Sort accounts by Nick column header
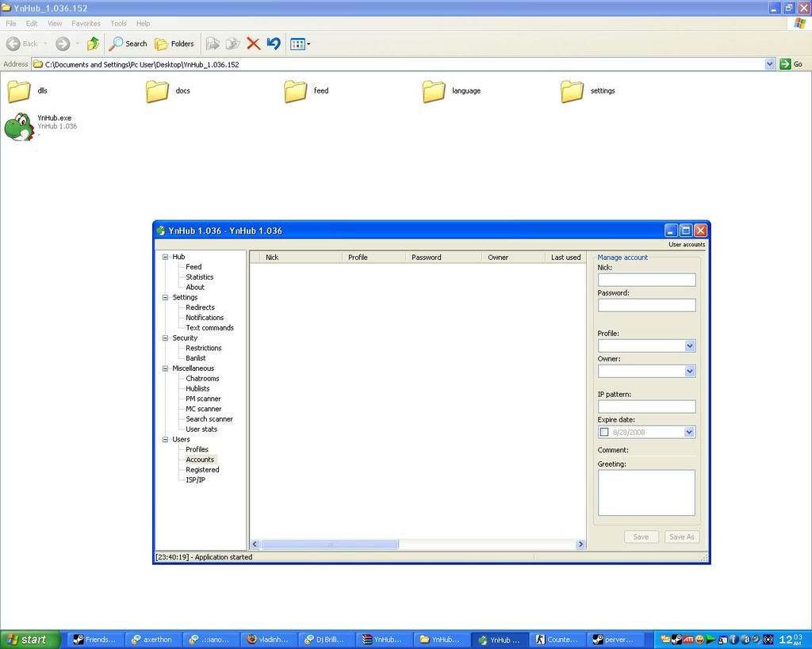The height and width of the screenshot is (649, 812). pyautogui.click(x=301, y=258)
